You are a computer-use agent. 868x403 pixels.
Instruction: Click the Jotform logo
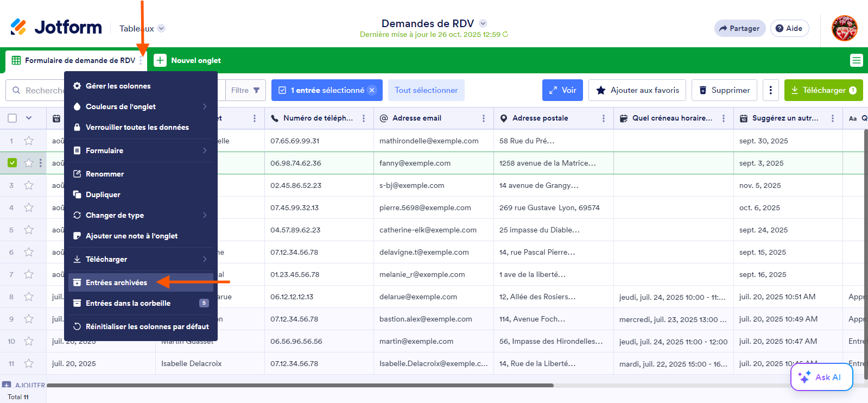[x=56, y=27]
